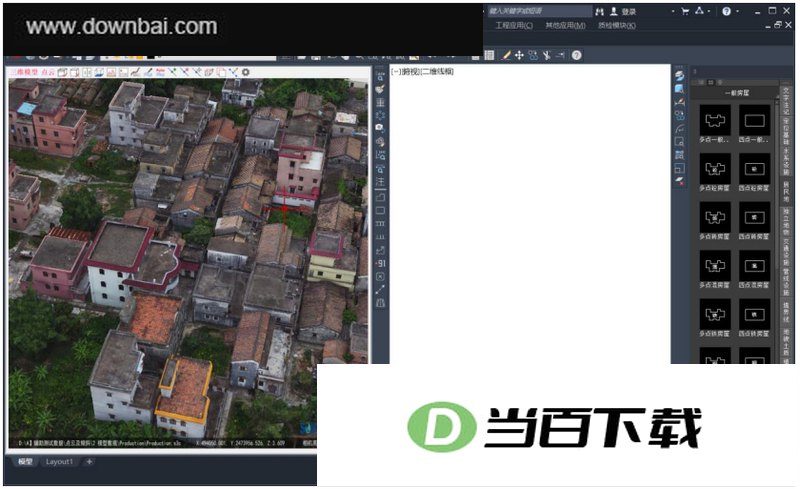Click the circled X icon in vertical toolbar
800x489 pixels.
[380, 277]
